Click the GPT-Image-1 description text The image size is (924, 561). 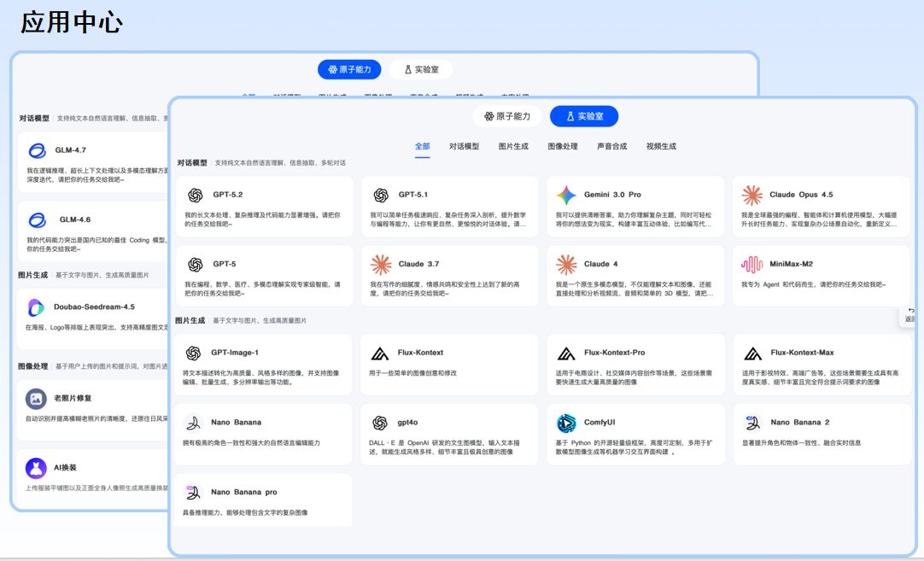pos(261,377)
